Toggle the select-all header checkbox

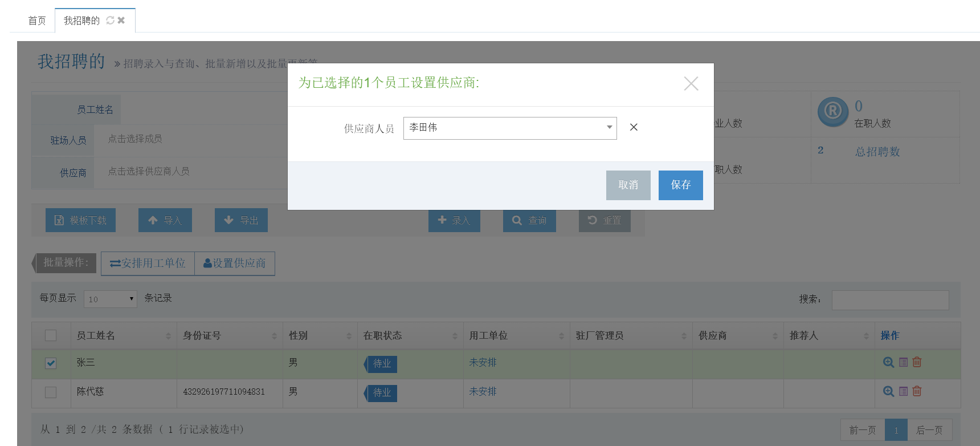click(51, 335)
